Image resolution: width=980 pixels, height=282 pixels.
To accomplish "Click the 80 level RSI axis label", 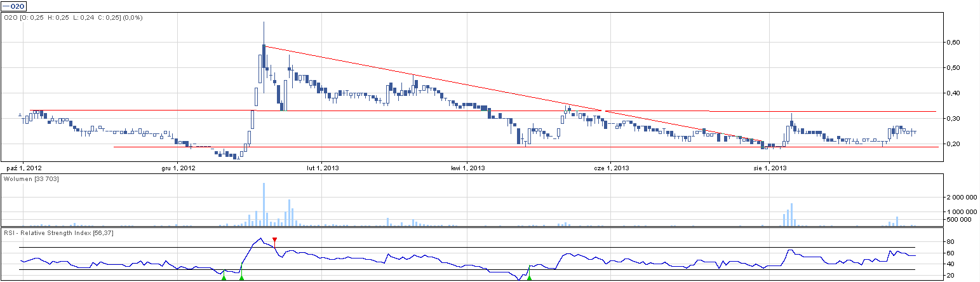I will (950, 242).
